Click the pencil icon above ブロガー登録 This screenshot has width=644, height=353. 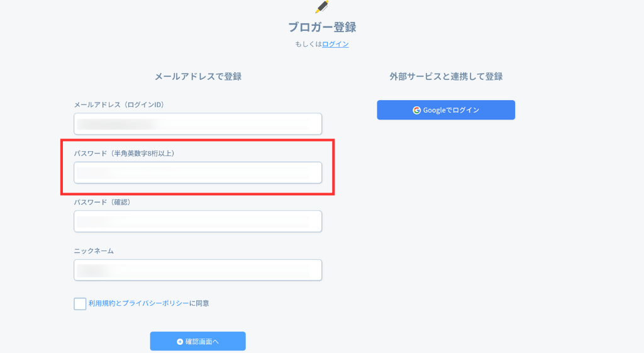click(x=322, y=7)
